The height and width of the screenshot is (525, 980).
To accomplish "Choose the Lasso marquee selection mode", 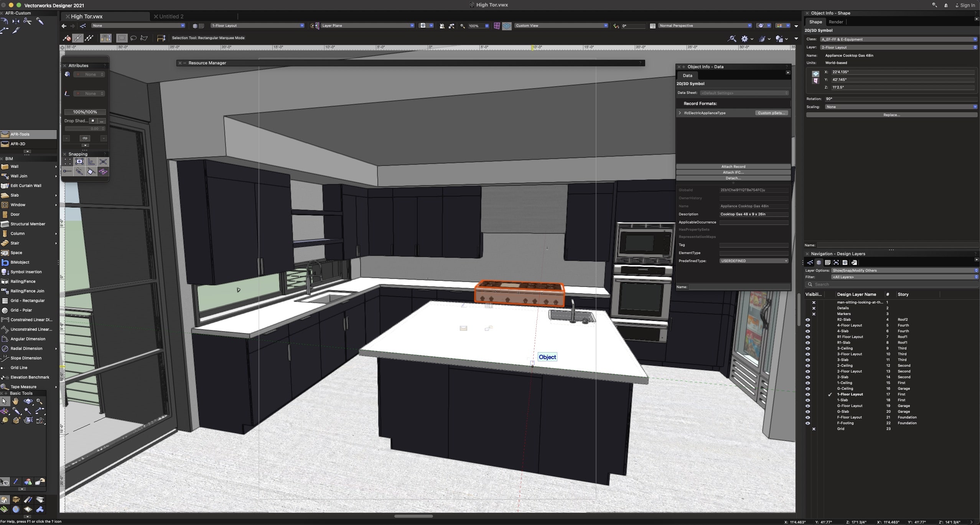I will tap(133, 38).
